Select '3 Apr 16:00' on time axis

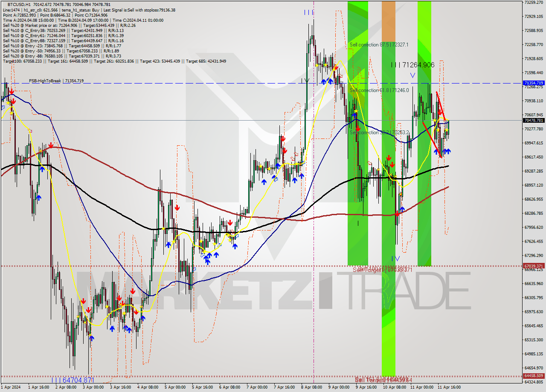[120, 388]
